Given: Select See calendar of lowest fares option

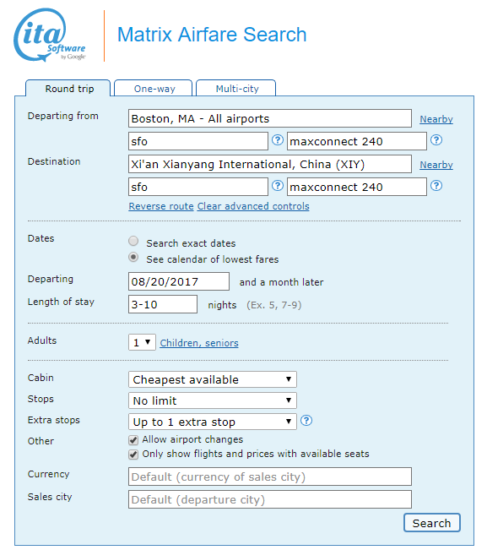Looking at the screenshot, I should [133, 257].
